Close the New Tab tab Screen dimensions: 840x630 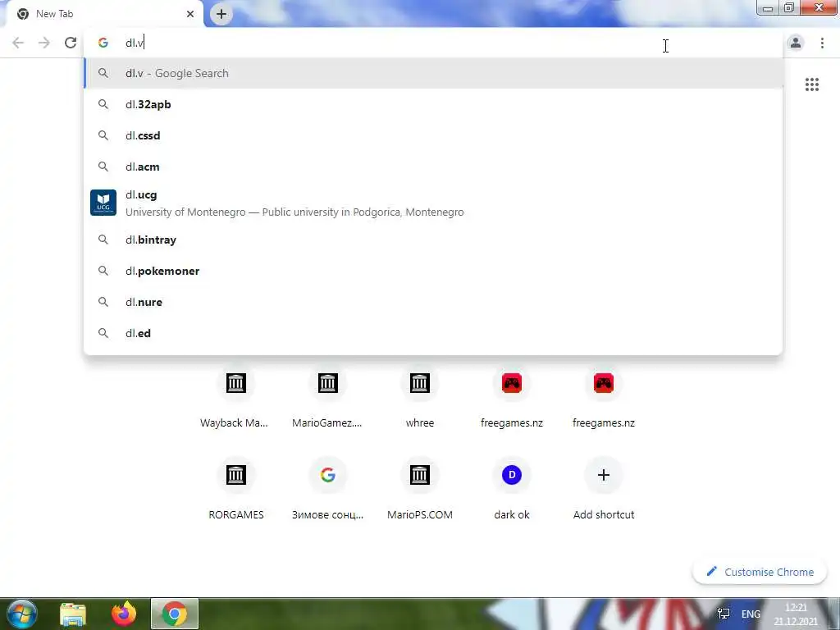coord(190,14)
